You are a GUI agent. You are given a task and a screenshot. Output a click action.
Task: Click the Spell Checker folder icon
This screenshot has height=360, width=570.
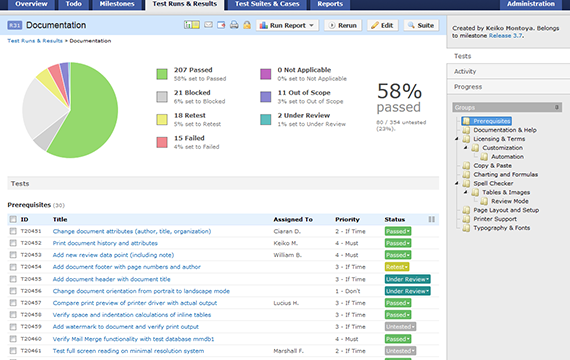pyautogui.click(x=466, y=183)
